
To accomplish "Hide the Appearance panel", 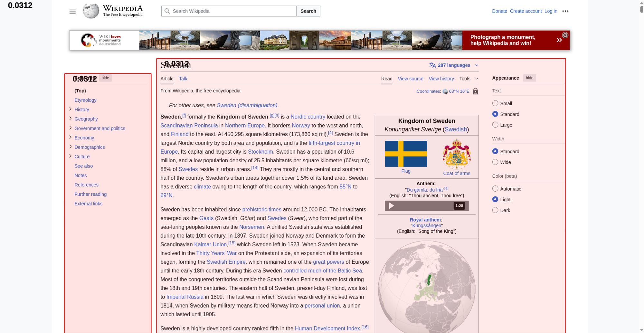I will click(529, 78).
